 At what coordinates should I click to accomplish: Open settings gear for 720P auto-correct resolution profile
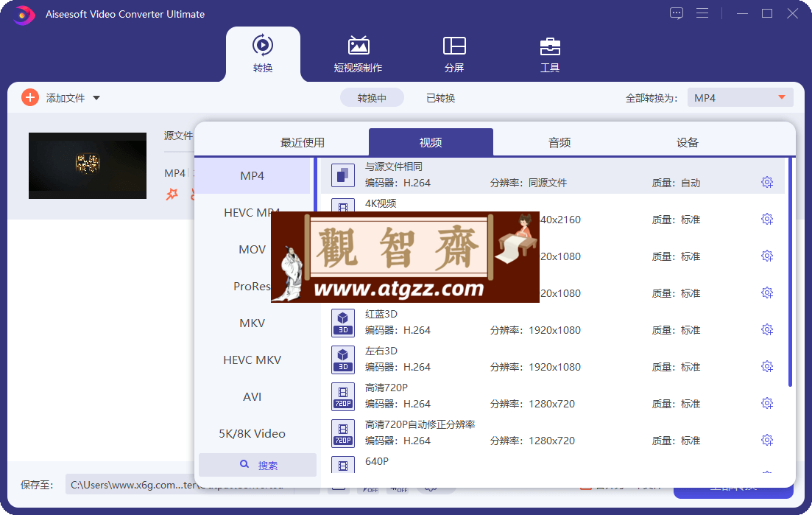[x=767, y=440]
